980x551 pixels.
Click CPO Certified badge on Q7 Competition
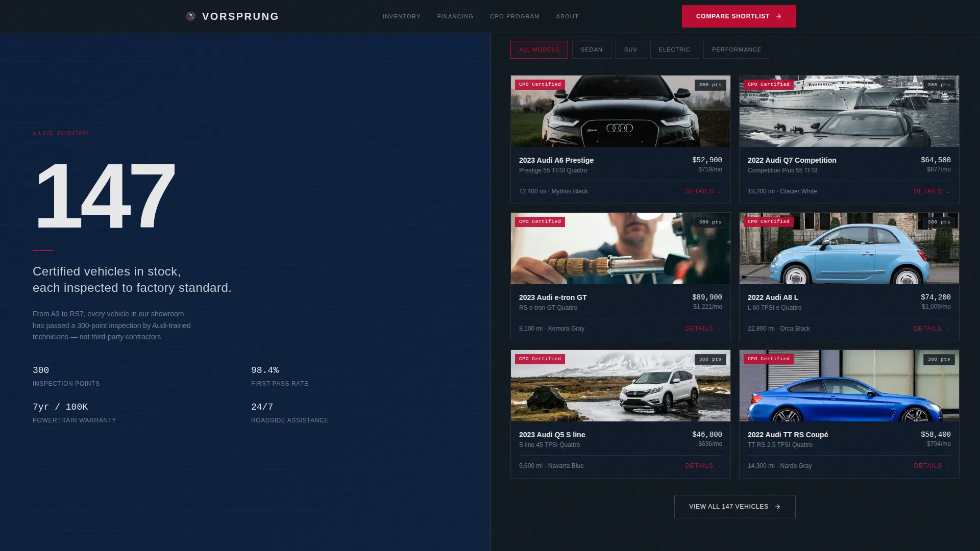click(769, 85)
